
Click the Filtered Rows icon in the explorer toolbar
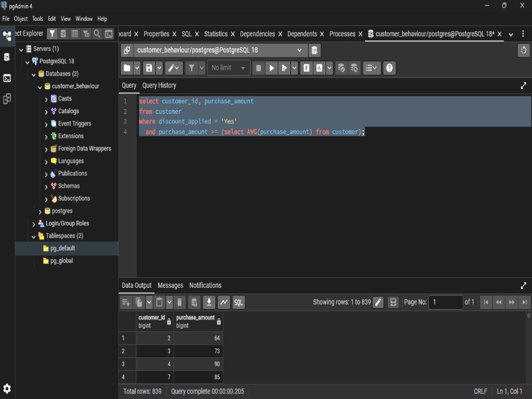tap(86, 34)
